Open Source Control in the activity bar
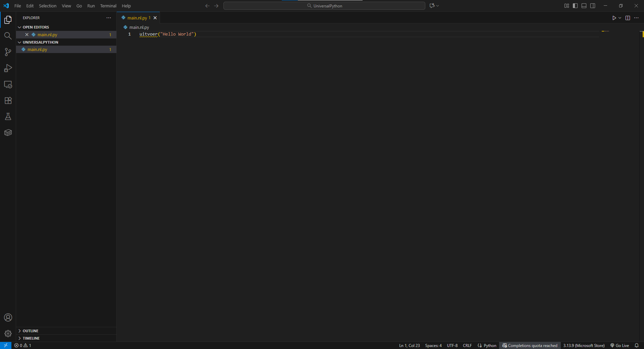Image resolution: width=644 pixels, height=349 pixels. coord(8,52)
